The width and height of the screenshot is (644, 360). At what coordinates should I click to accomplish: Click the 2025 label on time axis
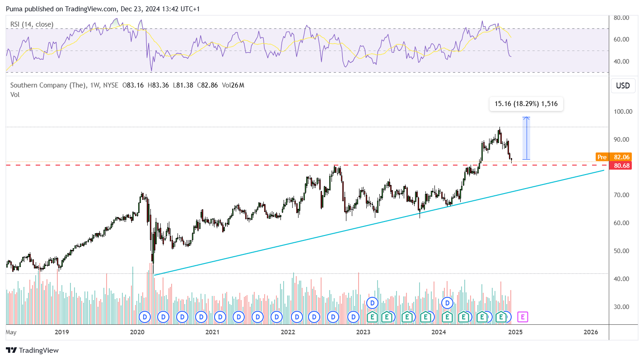click(515, 332)
